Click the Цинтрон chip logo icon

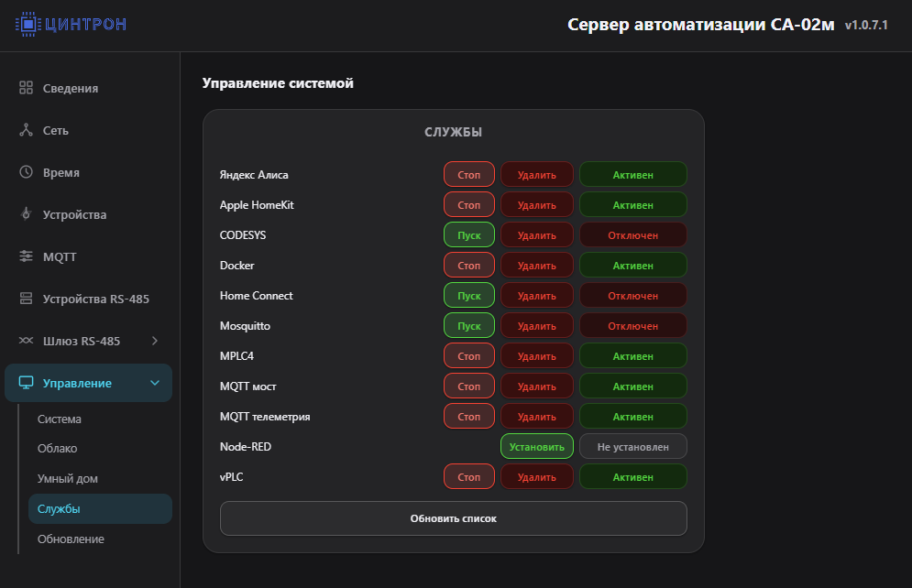[27, 24]
